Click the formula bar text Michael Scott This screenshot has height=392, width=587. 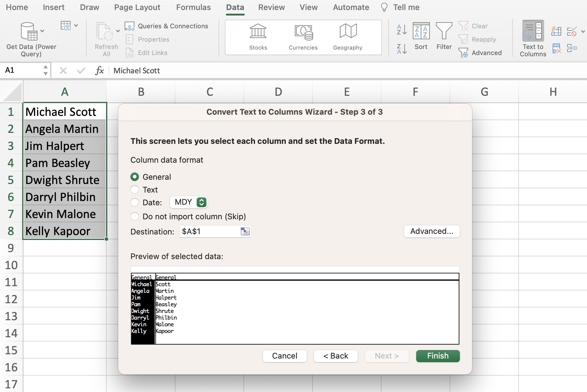pos(136,71)
